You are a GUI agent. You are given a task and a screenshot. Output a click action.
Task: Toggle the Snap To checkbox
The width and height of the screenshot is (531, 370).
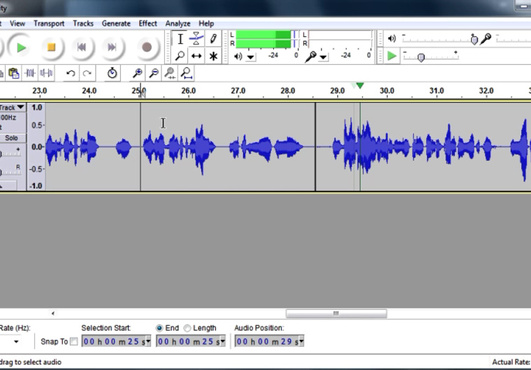pyautogui.click(x=73, y=342)
